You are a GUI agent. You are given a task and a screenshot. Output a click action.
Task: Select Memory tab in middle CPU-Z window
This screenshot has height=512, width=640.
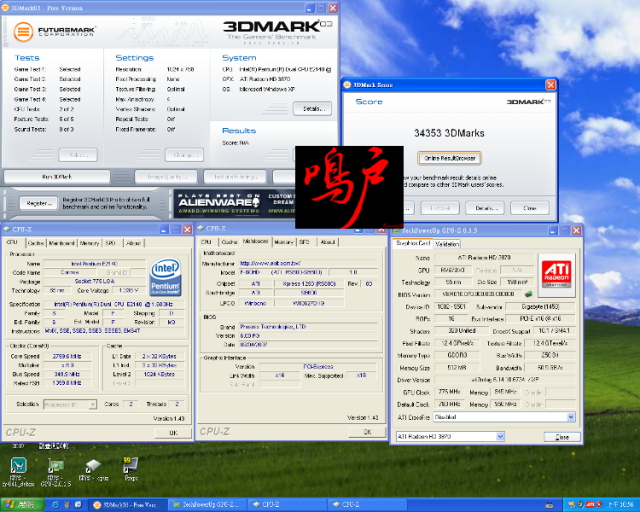[284, 242]
